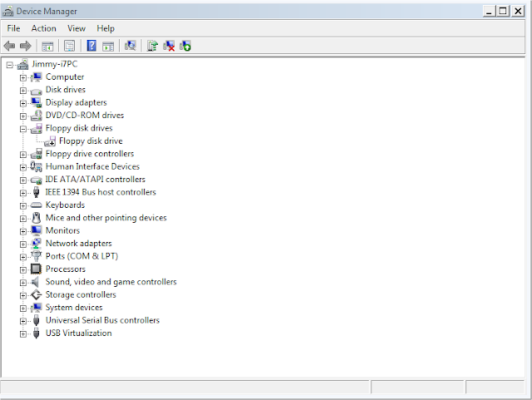This screenshot has height=400, width=532.
Task: Click the Jimmy-i7PC computer icon
Action: click(x=22, y=64)
